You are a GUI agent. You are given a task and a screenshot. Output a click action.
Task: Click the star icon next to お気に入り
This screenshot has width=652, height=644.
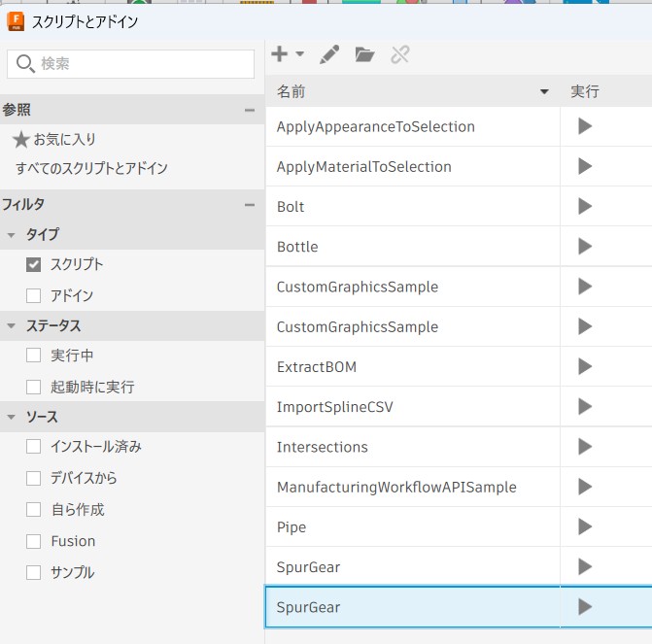(20, 140)
